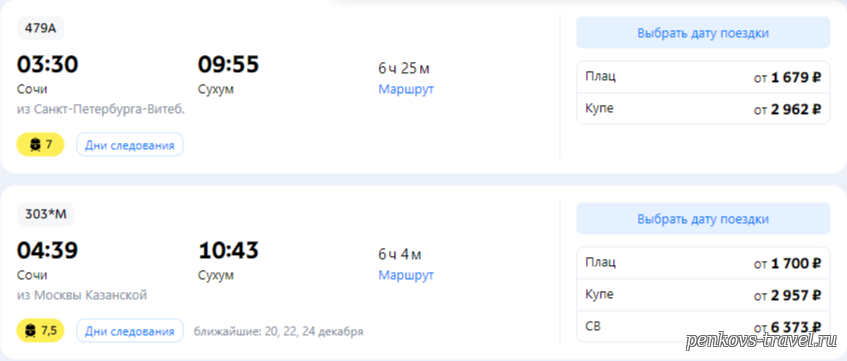The height and width of the screenshot is (361, 847).
Task: Open Маршрут link for the 03:30 train
Action: pos(406,89)
